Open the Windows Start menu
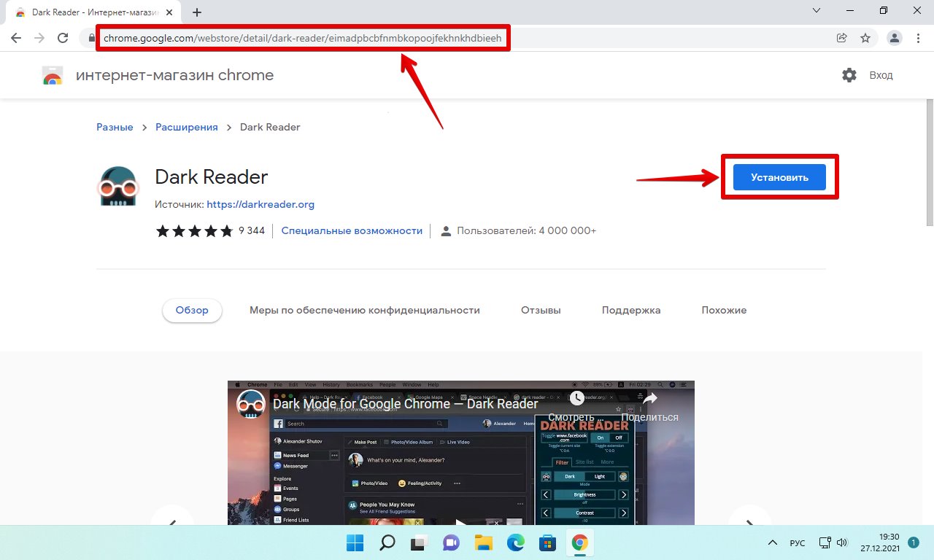The width and height of the screenshot is (934, 560). [x=355, y=542]
